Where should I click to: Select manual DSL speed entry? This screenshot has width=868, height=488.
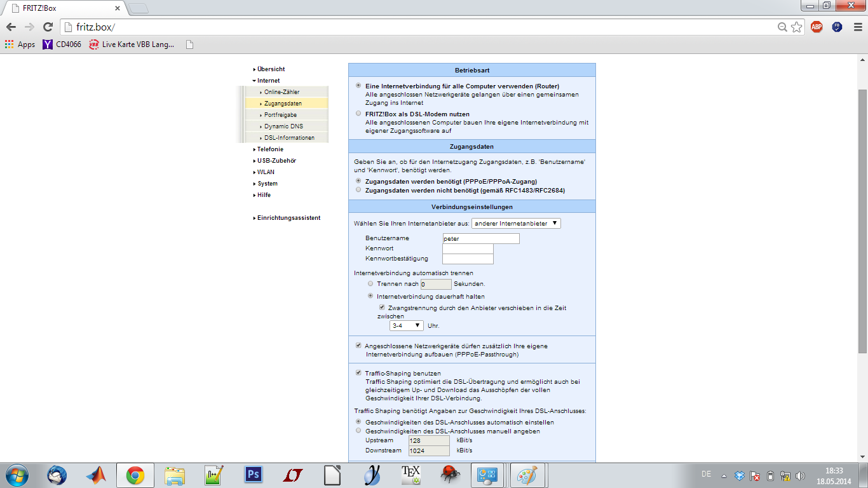359,430
